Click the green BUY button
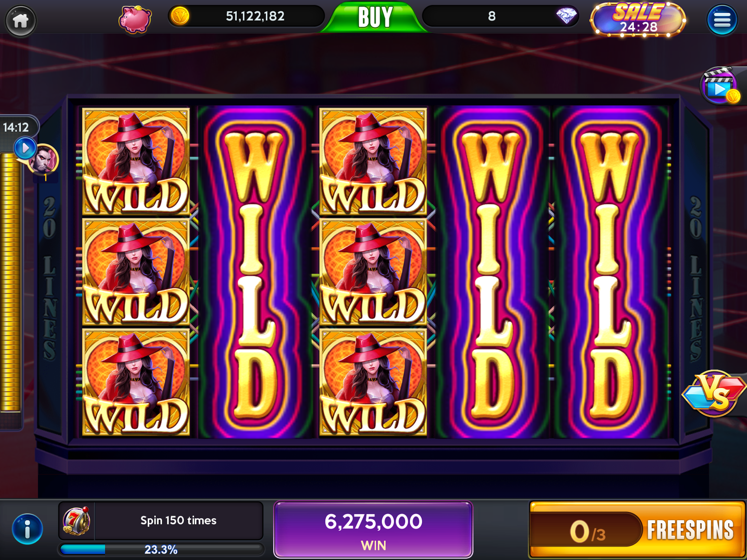Image resolution: width=747 pixels, height=560 pixels. point(375,17)
